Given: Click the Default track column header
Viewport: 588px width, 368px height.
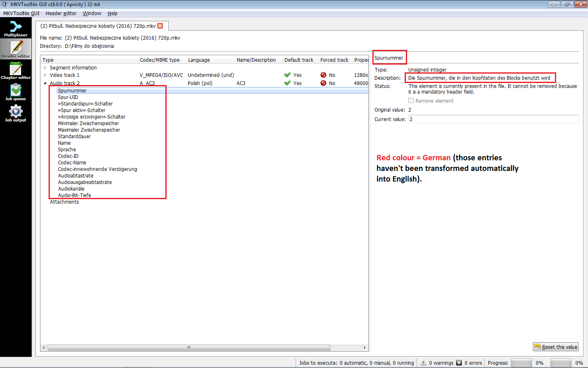Looking at the screenshot, I should pos(301,60).
